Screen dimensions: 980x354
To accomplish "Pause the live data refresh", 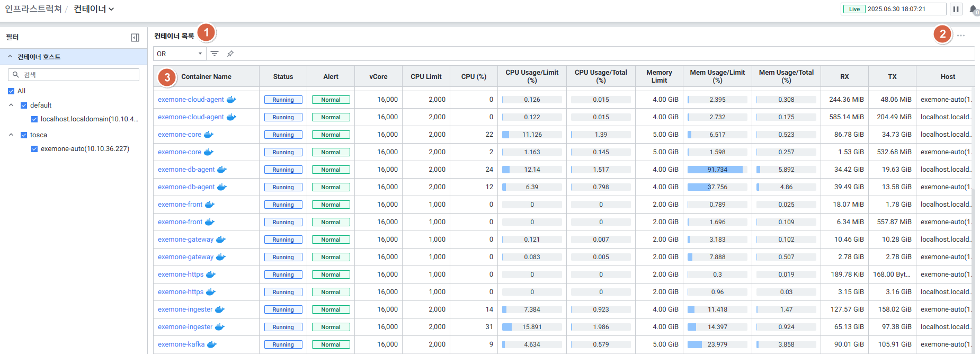I will [956, 9].
